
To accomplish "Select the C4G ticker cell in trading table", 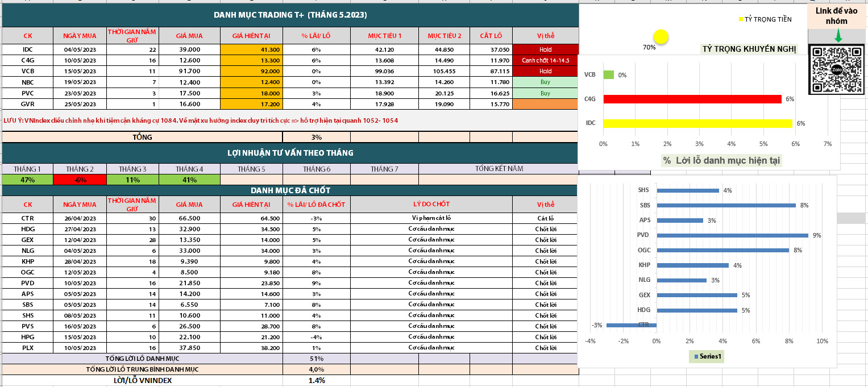I will point(28,60).
